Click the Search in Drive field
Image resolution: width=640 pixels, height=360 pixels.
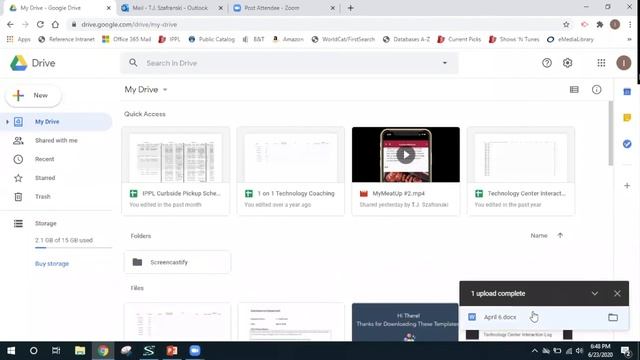click(x=289, y=63)
